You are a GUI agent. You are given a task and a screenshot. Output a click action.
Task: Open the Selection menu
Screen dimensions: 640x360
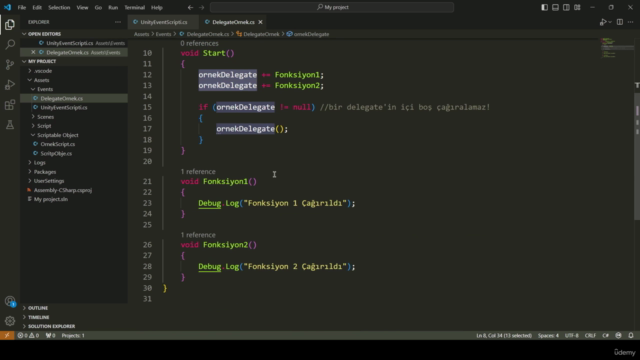[x=59, y=7]
